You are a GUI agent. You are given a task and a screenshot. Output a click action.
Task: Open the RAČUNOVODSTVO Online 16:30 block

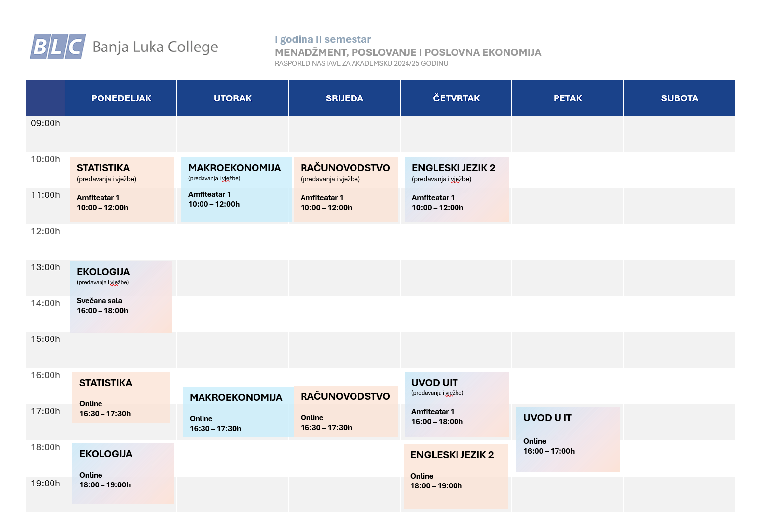click(346, 411)
